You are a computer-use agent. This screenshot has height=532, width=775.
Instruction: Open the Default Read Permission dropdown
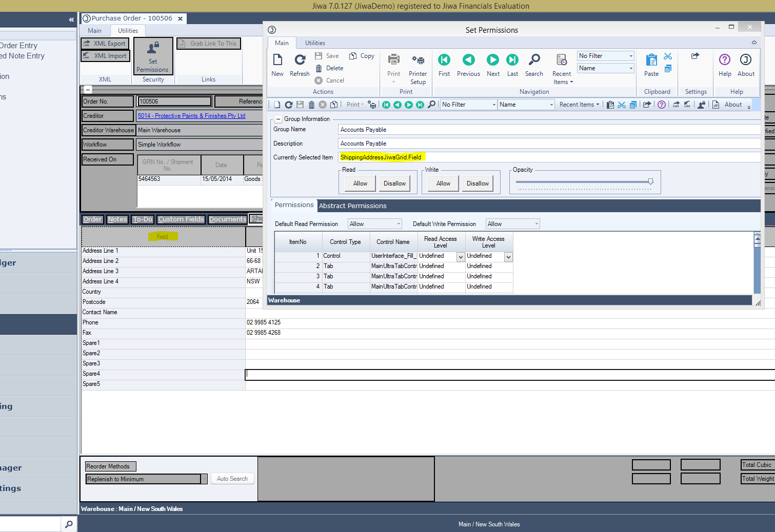(x=375, y=224)
